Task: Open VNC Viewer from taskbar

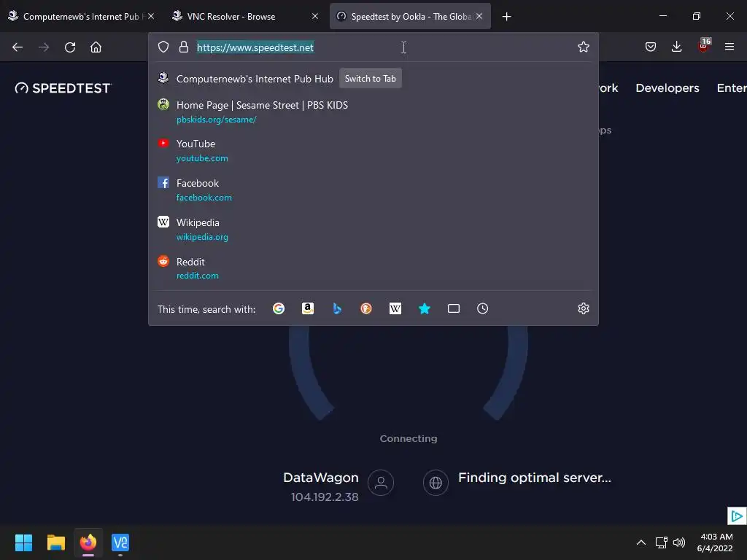Action: click(120, 542)
